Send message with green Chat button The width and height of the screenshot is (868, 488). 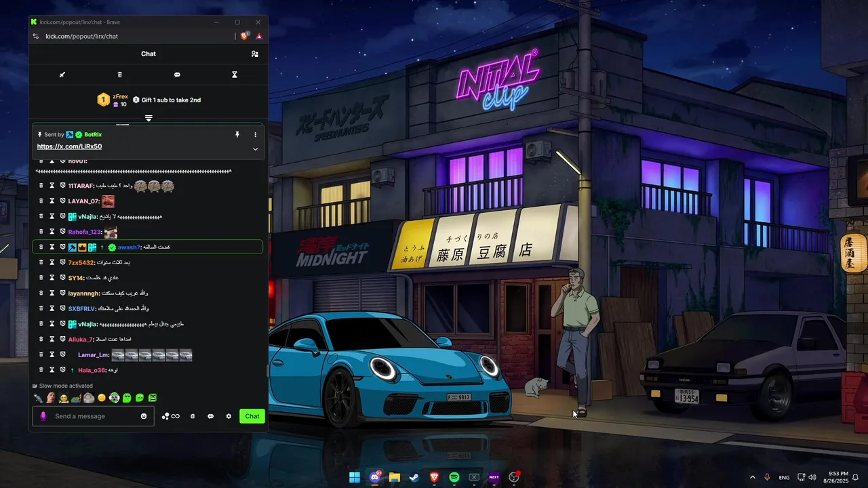(252, 416)
